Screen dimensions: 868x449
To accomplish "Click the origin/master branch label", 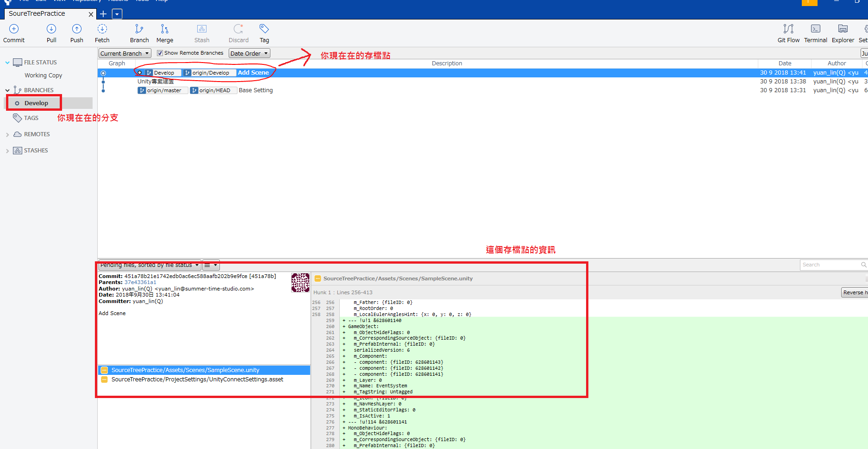I will (x=162, y=90).
